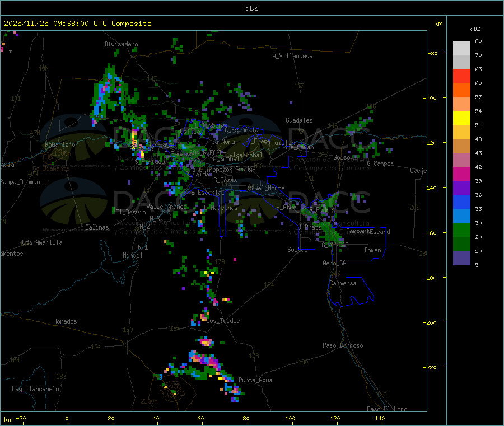Click the Pampa_Diamante location label
The height and width of the screenshot is (426, 504).
pyautogui.click(x=24, y=182)
